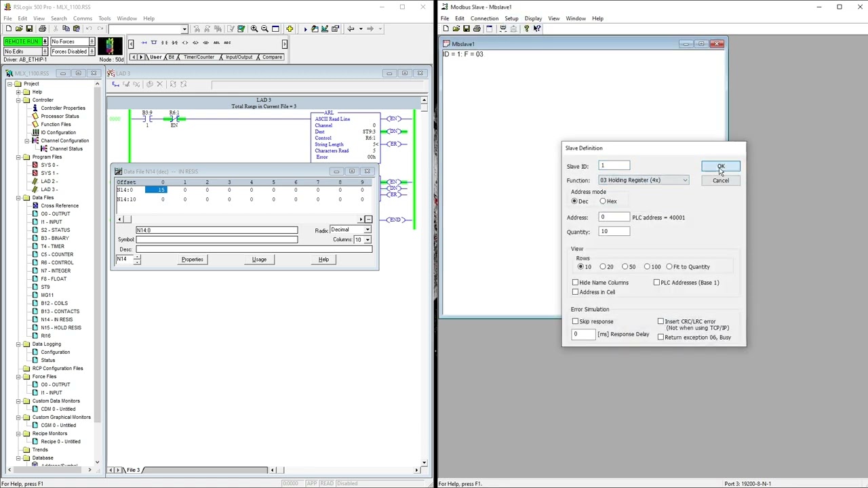Open the No Forces dropdown

pyautogui.click(x=92, y=42)
